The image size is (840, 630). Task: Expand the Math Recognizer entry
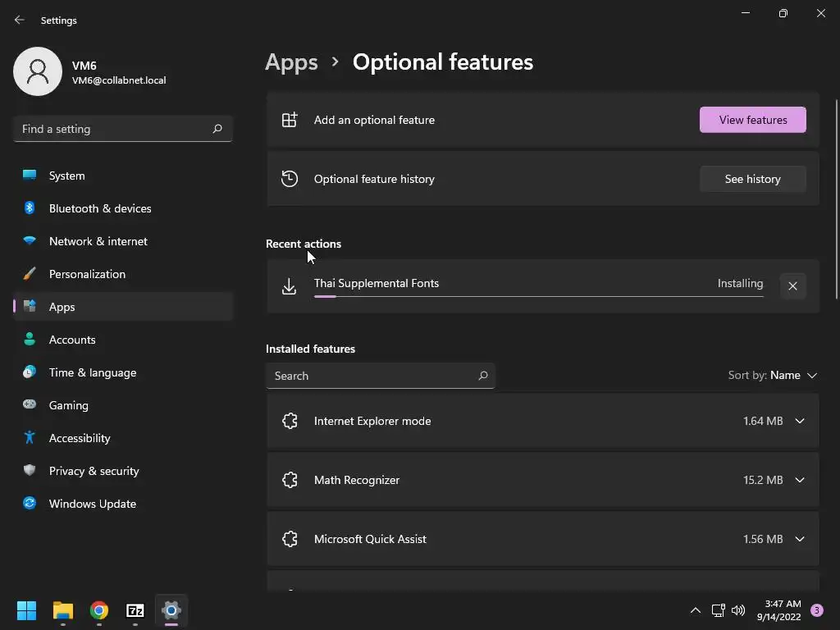click(x=800, y=480)
